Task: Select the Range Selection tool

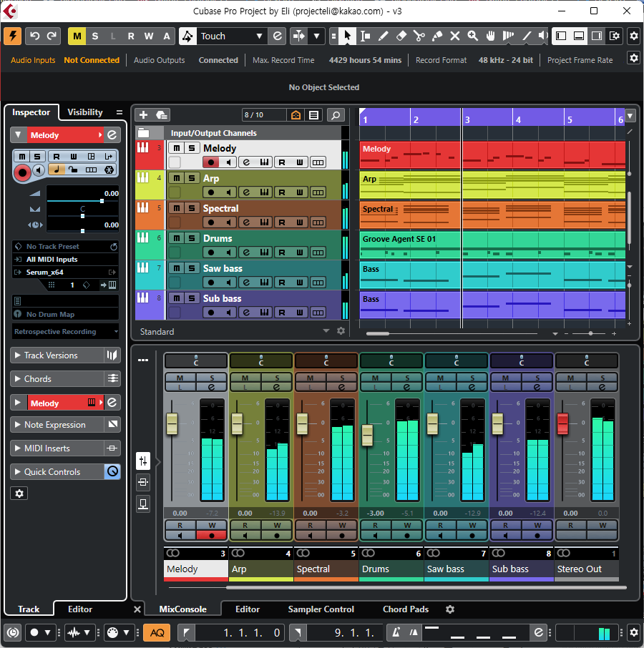Action: pos(365,36)
